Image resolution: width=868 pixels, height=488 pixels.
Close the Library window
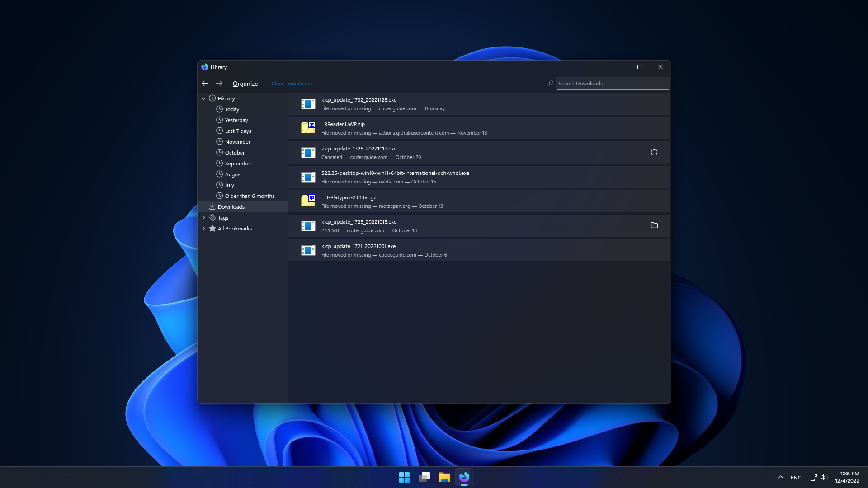pos(660,67)
